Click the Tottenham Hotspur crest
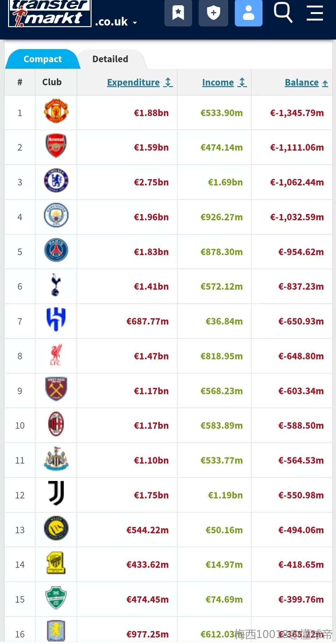 coord(56,285)
